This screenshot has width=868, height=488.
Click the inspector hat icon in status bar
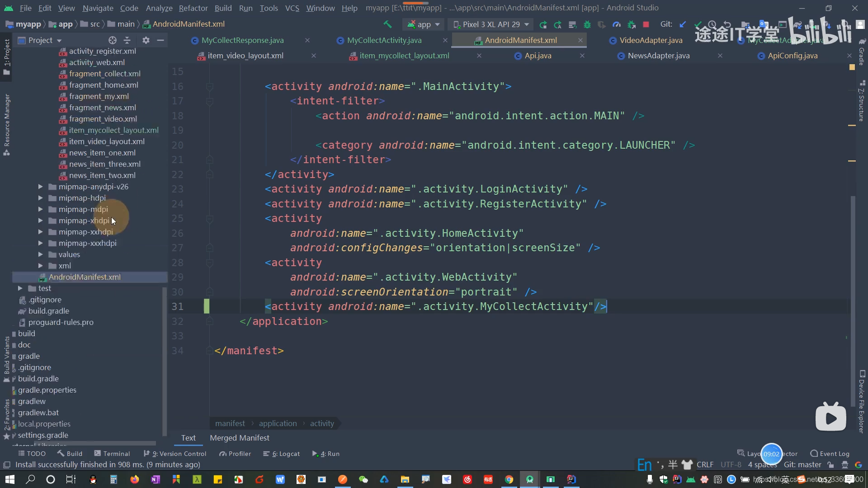click(x=844, y=465)
